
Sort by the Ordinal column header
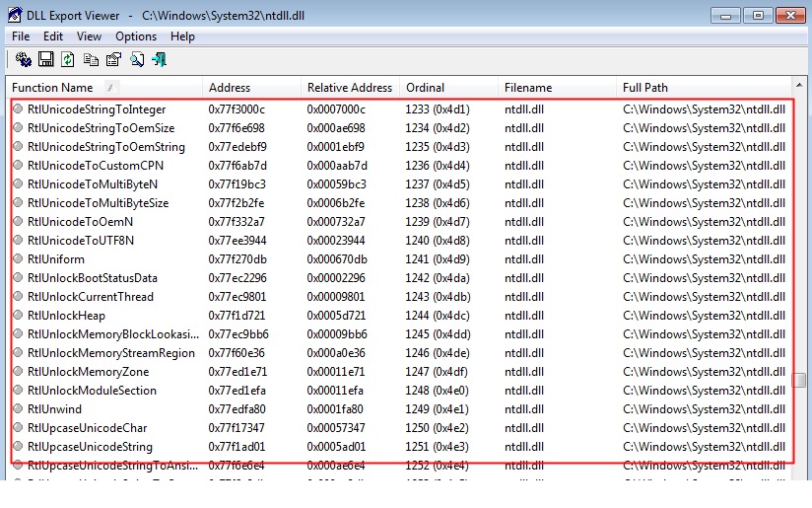click(x=448, y=88)
